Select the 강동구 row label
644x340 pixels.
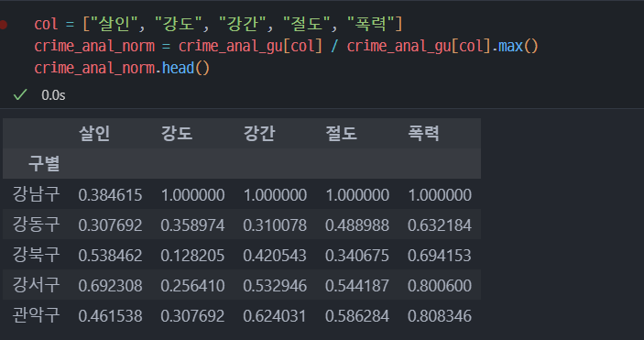(x=36, y=225)
